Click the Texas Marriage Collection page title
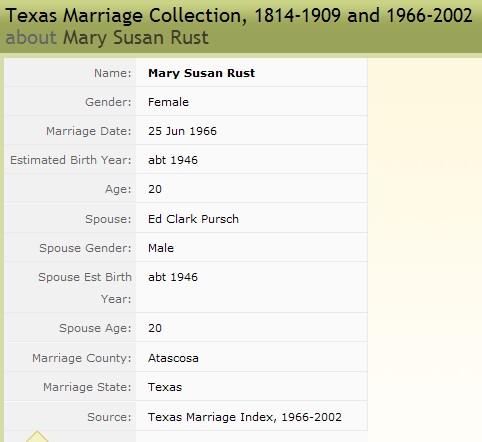The image size is (482, 442). [239, 15]
